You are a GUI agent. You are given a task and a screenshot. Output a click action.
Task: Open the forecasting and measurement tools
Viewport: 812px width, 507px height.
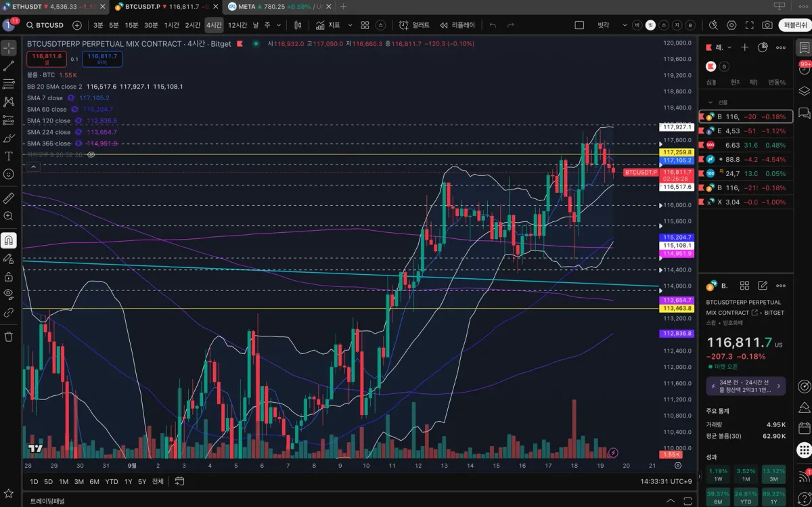[9, 120]
